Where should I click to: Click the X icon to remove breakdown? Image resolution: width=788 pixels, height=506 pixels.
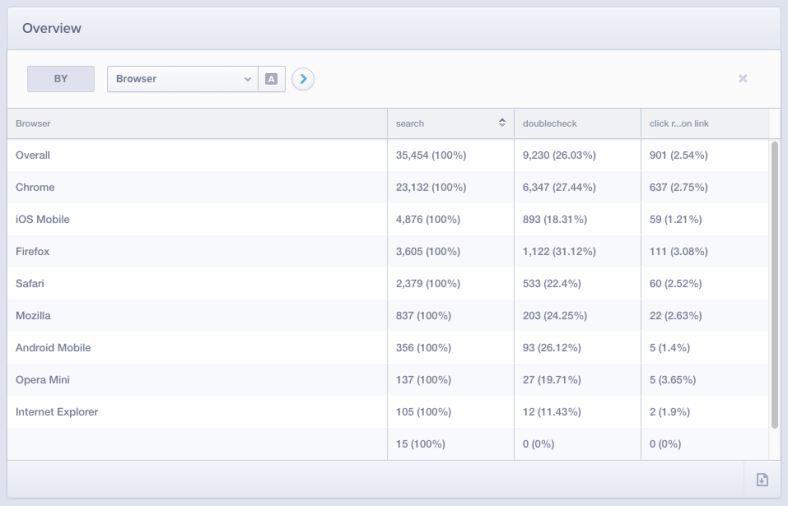click(742, 79)
